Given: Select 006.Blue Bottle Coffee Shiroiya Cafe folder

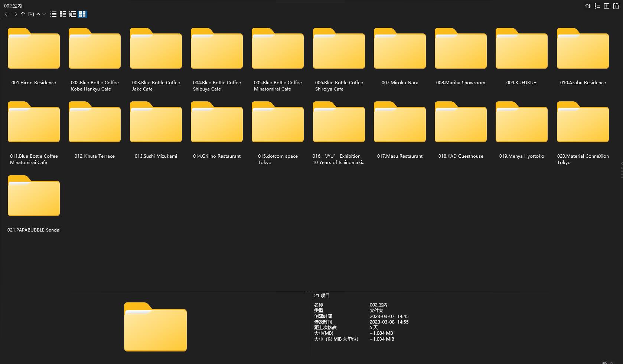Looking at the screenshot, I should 339,59.
